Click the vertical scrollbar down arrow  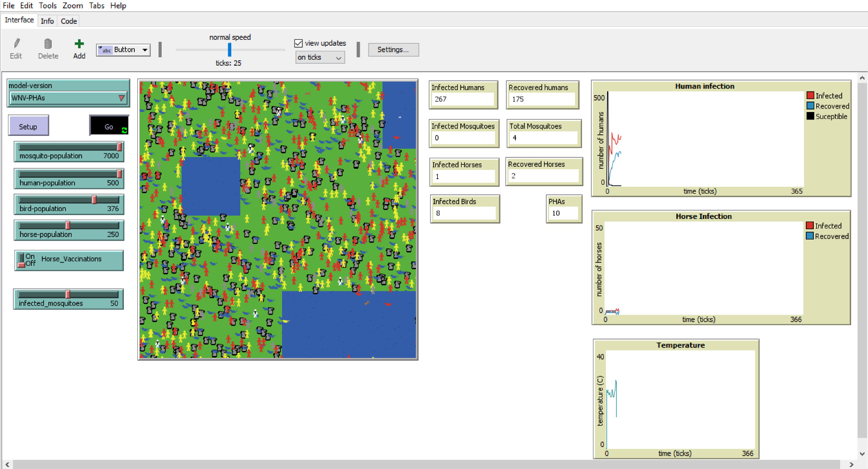863,454
